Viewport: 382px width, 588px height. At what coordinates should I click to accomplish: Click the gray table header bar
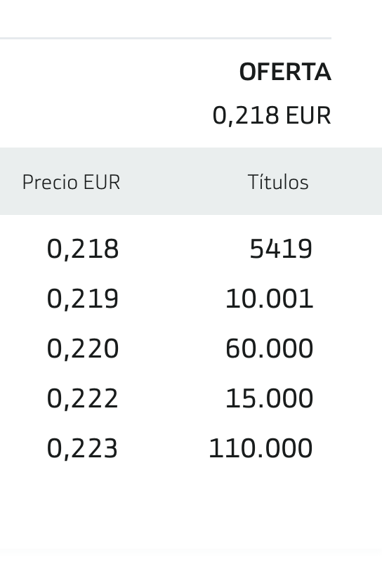pos(191,181)
